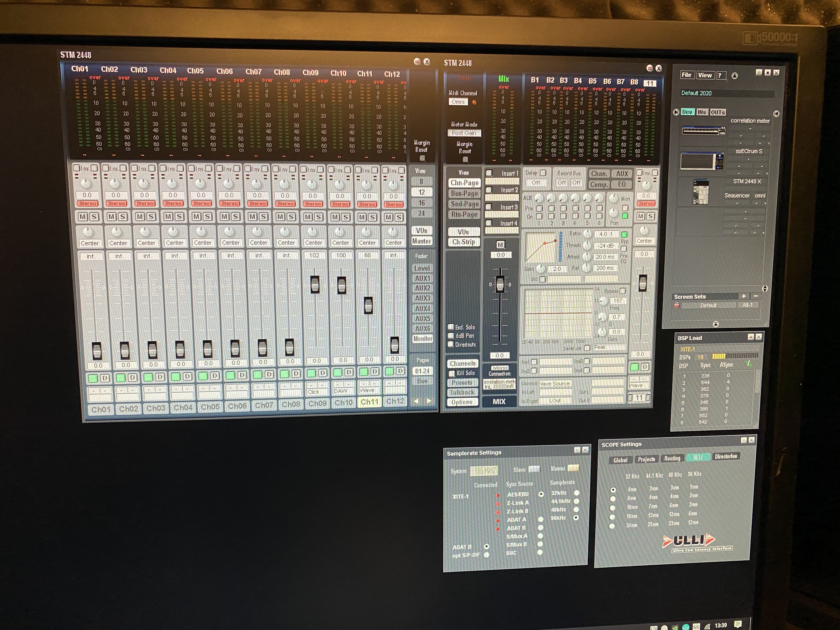Mute channel Ch11 with its M button
This screenshot has width=840, height=630.
click(x=362, y=217)
